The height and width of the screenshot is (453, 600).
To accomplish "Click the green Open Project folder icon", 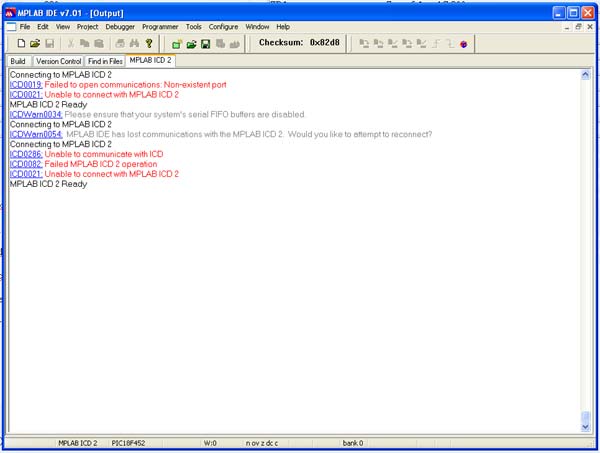I will pos(191,44).
